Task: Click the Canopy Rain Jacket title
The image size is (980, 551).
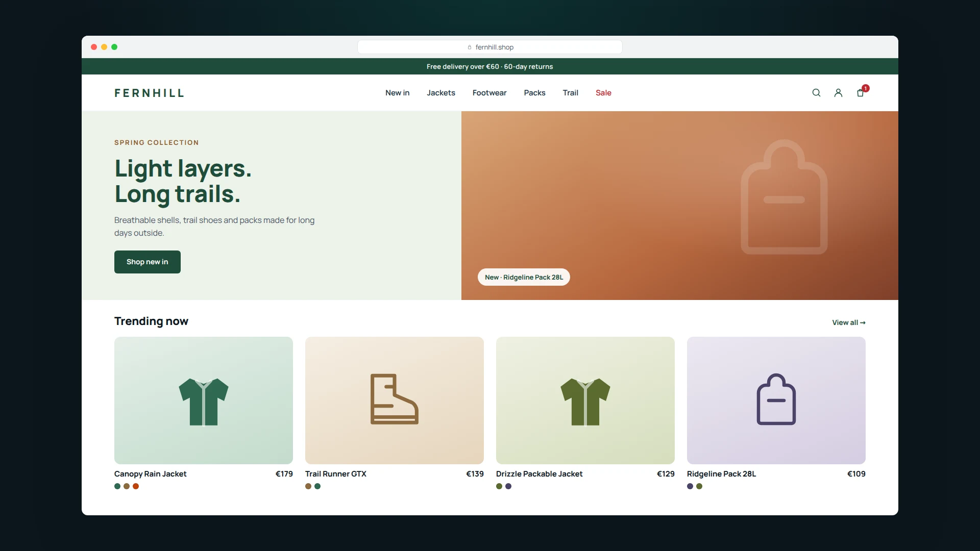Action: click(151, 474)
